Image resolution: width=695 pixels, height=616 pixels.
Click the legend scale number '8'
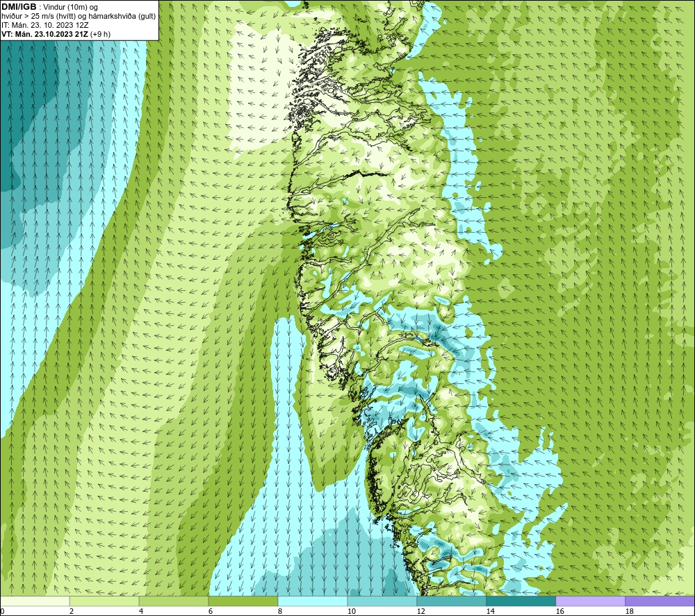[281, 612]
